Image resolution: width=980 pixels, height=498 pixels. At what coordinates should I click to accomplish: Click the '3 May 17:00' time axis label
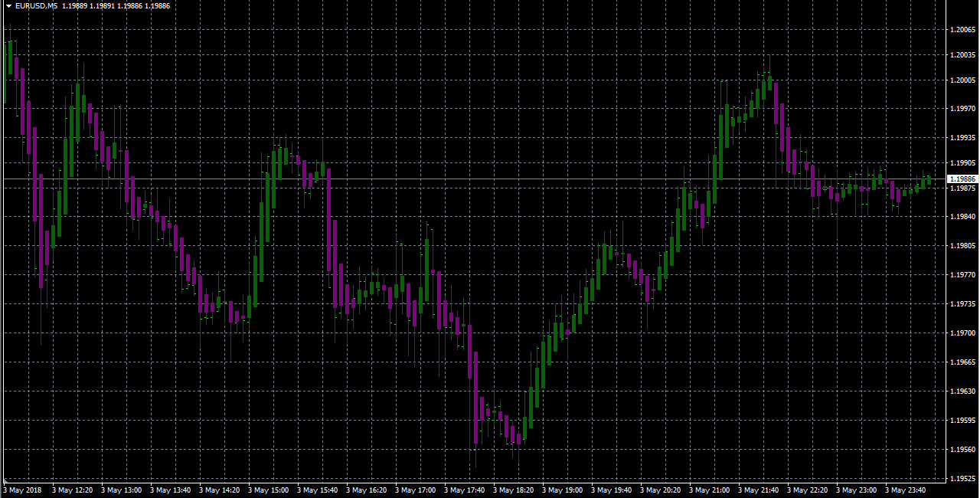tap(415, 490)
